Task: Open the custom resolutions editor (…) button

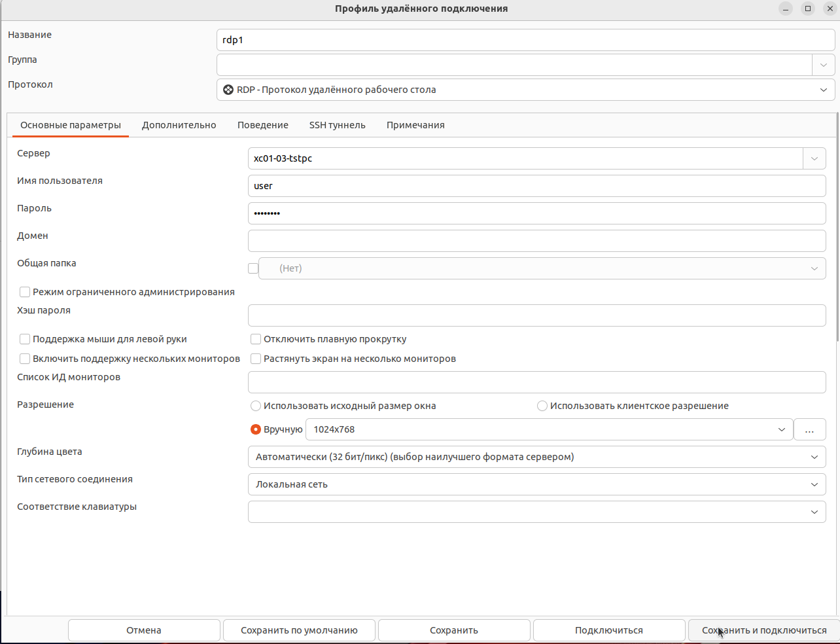Action: pyautogui.click(x=809, y=429)
